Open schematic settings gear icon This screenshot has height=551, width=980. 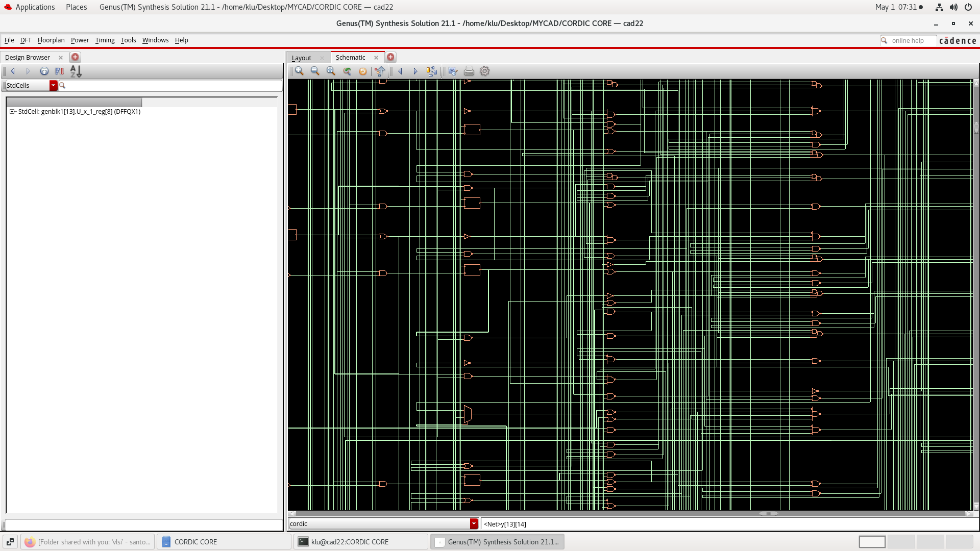click(x=484, y=71)
